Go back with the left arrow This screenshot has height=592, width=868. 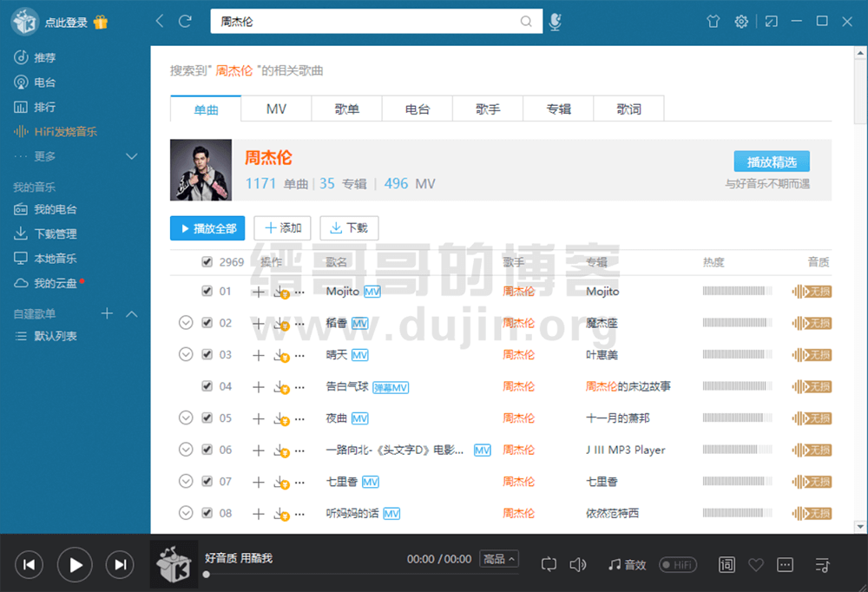pyautogui.click(x=160, y=22)
